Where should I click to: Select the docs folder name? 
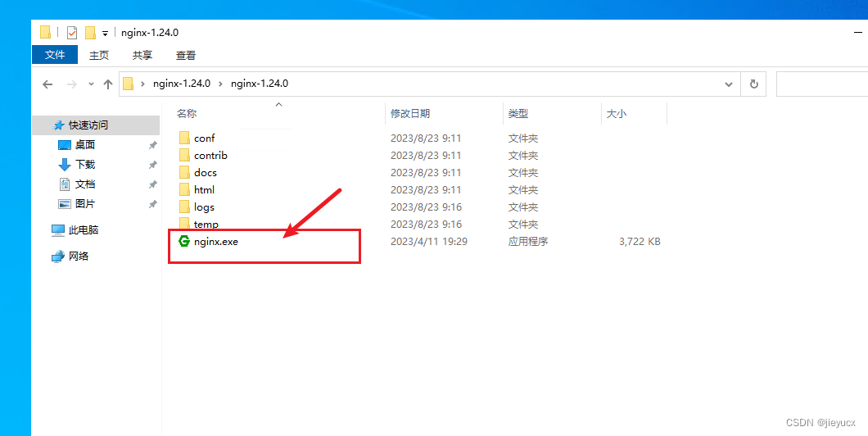pyautogui.click(x=206, y=173)
